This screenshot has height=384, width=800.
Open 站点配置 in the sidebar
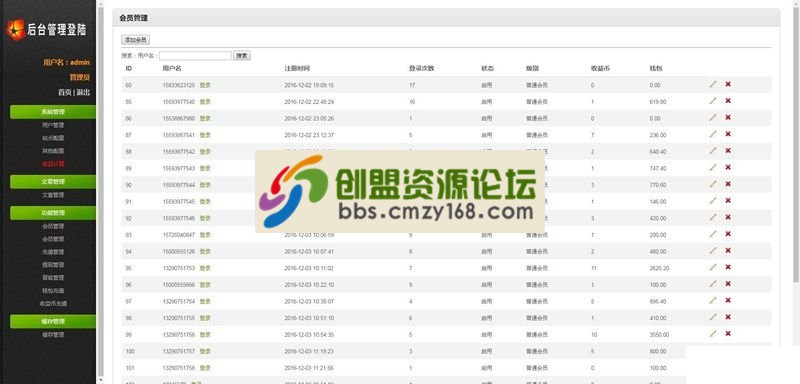(x=53, y=138)
